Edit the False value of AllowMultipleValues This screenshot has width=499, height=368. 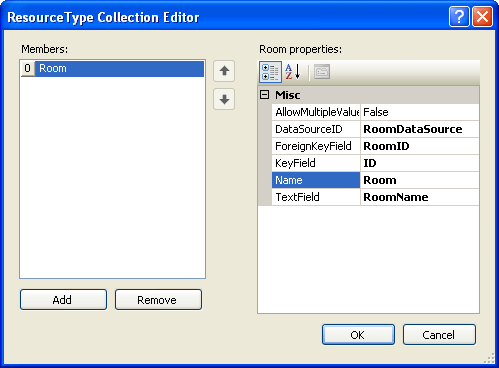420,112
